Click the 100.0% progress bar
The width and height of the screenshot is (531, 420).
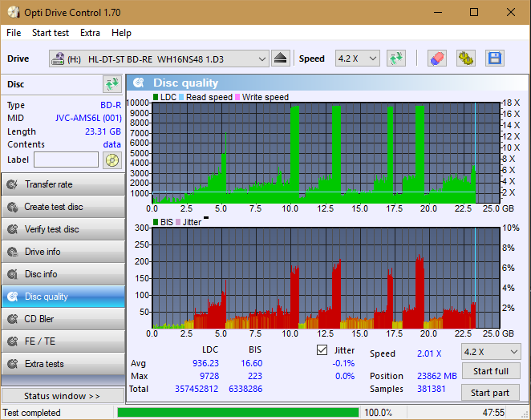(237, 412)
